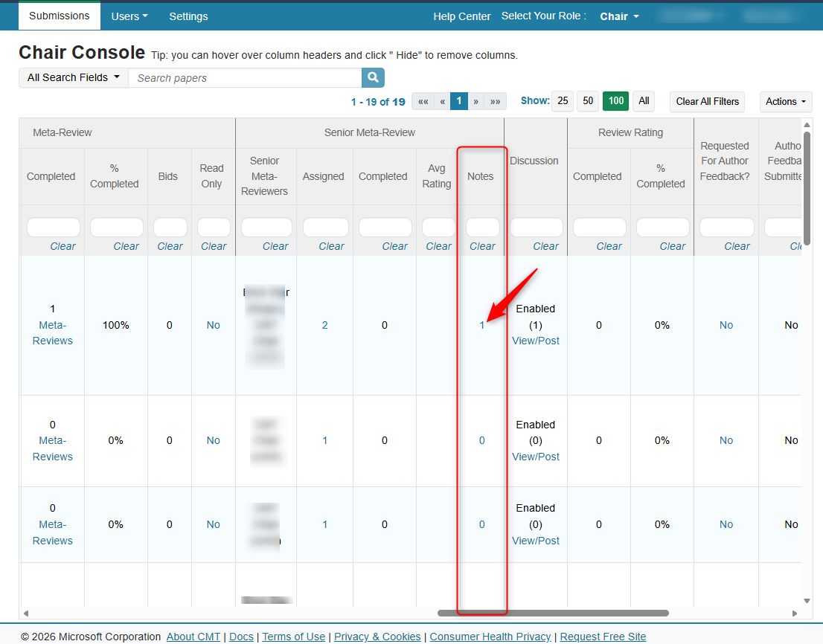This screenshot has width=823, height=644.
Task: Switch to the Settings tab
Action: click(x=188, y=16)
